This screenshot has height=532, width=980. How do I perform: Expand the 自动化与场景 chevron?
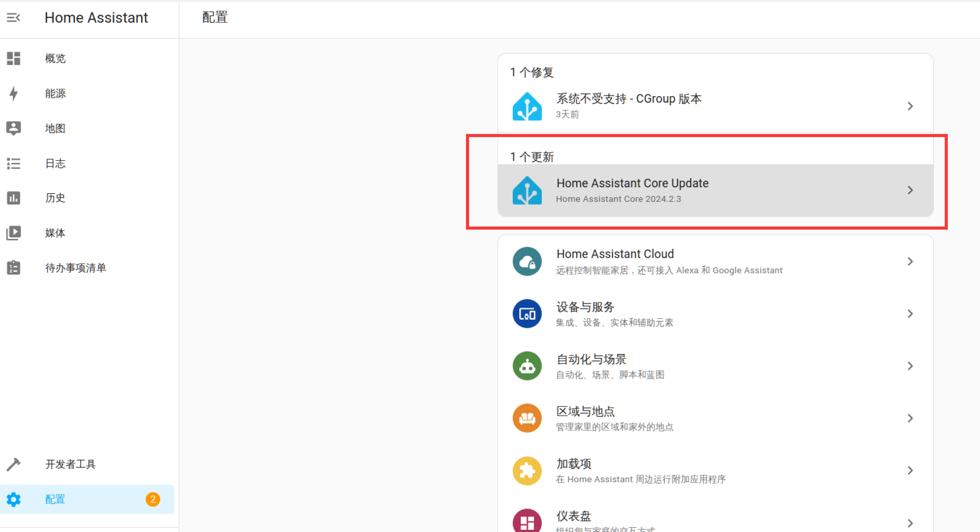tap(910, 366)
